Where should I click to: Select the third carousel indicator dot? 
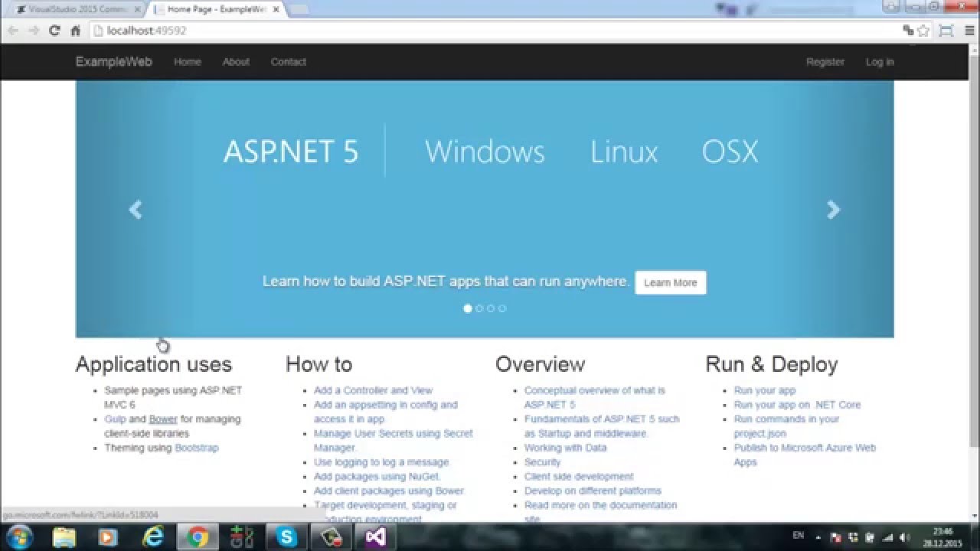pyautogui.click(x=491, y=308)
